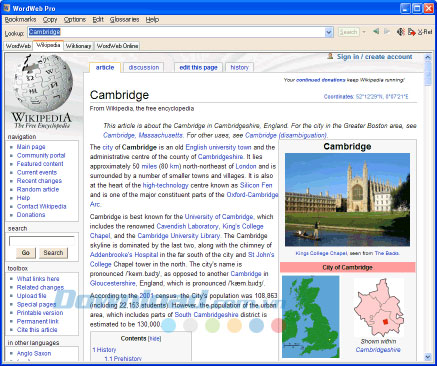Click the Go button in Wikipedia search

26,253
